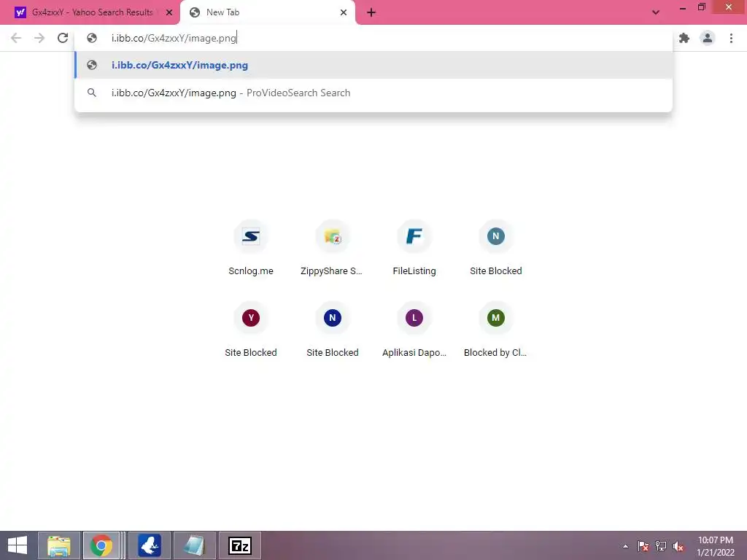The image size is (747, 560).
Task: Click the muted volume tray icon
Action: tap(678, 546)
